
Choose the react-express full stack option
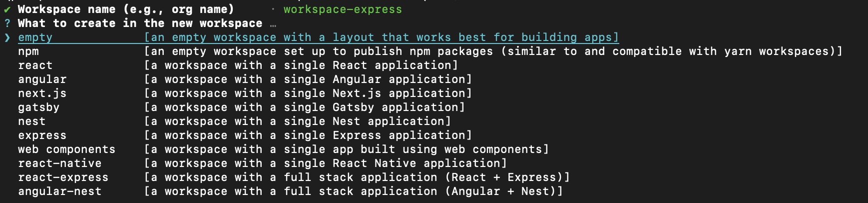click(63, 177)
